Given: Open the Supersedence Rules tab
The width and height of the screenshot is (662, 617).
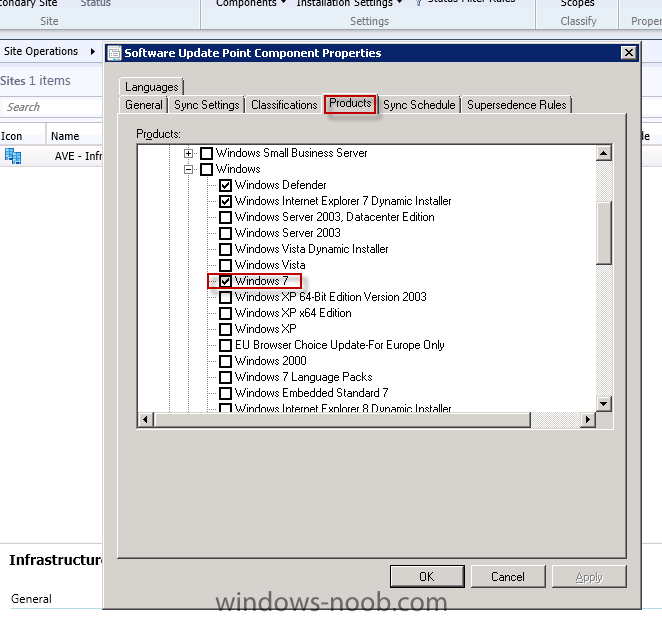Looking at the screenshot, I should pos(516,105).
